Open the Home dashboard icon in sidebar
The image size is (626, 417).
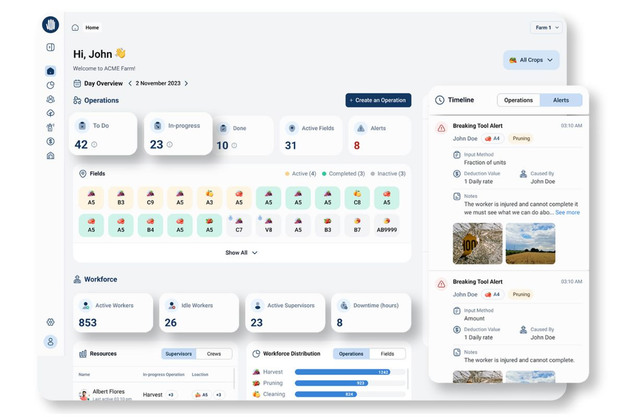pyautogui.click(x=50, y=71)
